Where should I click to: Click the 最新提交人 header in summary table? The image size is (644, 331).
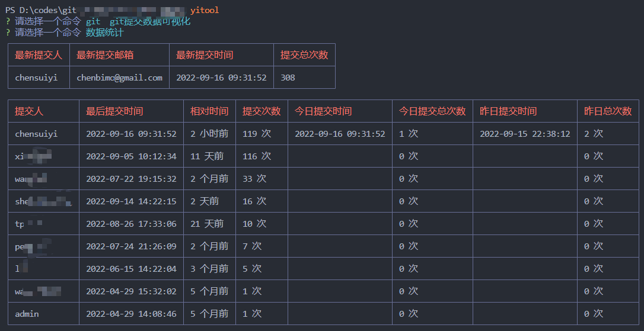(39, 55)
